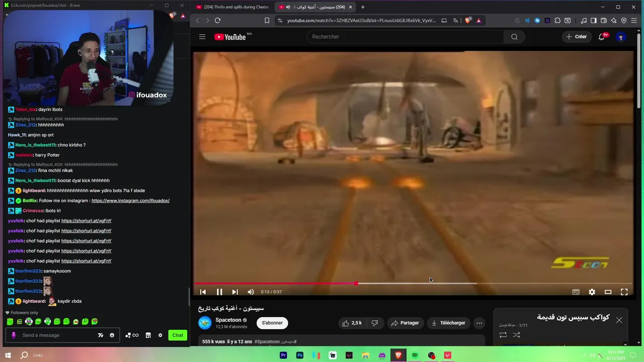
Task: Switch to Thrills and spills during Cheese tab
Action: (232, 7)
